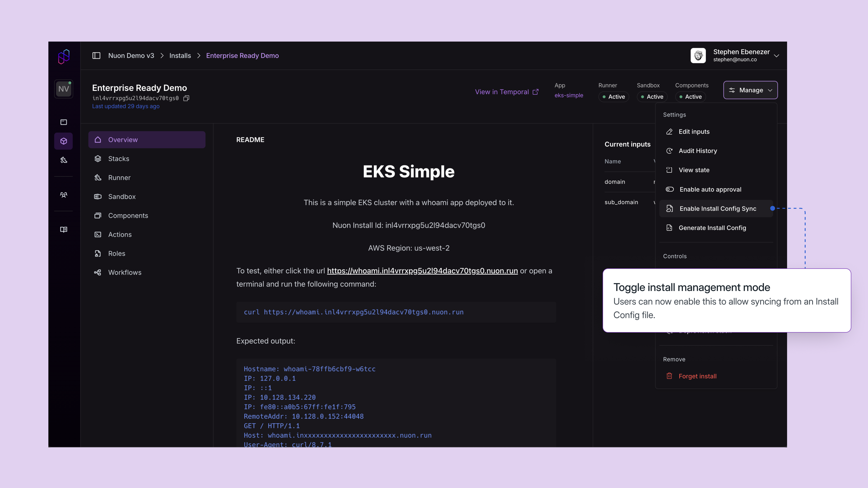Open the team members icon in the sidebar
868x488 pixels.
click(64, 194)
